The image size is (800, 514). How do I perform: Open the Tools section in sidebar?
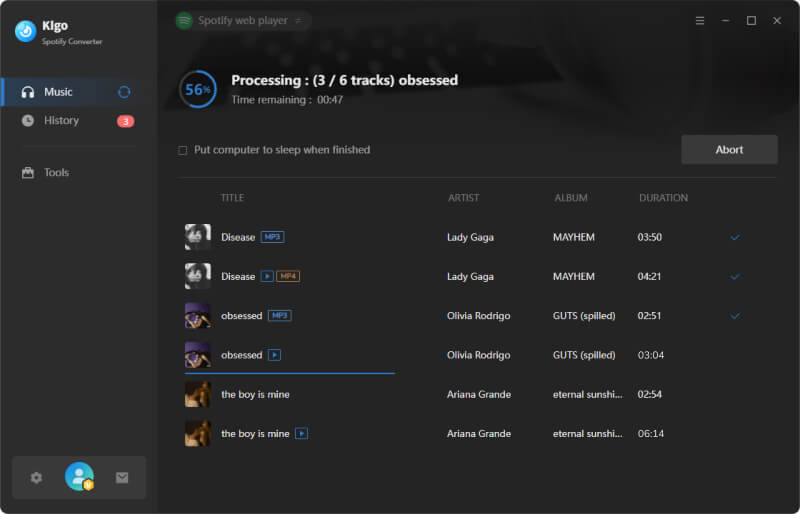[78, 173]
